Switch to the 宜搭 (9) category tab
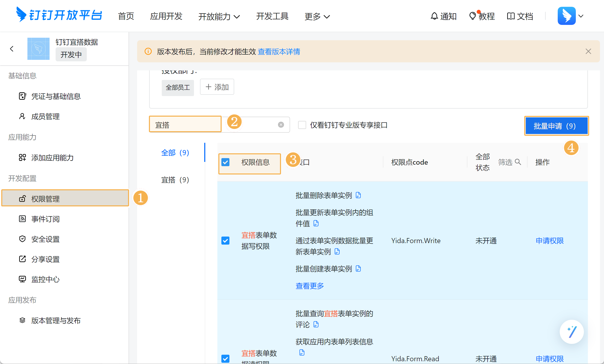The image size is (604, 364). (175, 180)
